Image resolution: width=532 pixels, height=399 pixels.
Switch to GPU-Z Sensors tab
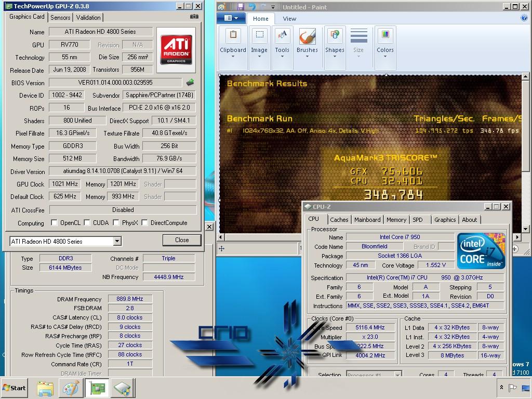coord(60,17)
